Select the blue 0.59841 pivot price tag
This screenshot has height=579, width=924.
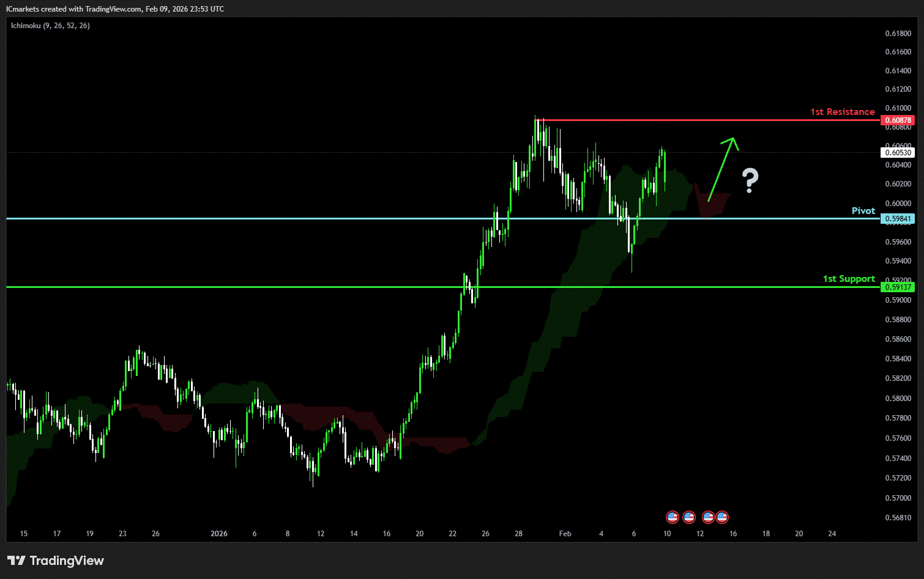click(897, 219)
